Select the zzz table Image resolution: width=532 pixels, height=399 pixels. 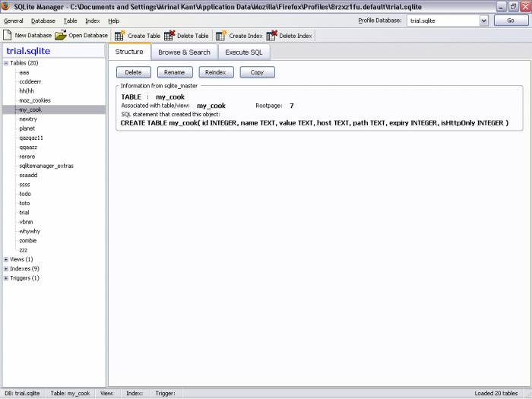24,250
